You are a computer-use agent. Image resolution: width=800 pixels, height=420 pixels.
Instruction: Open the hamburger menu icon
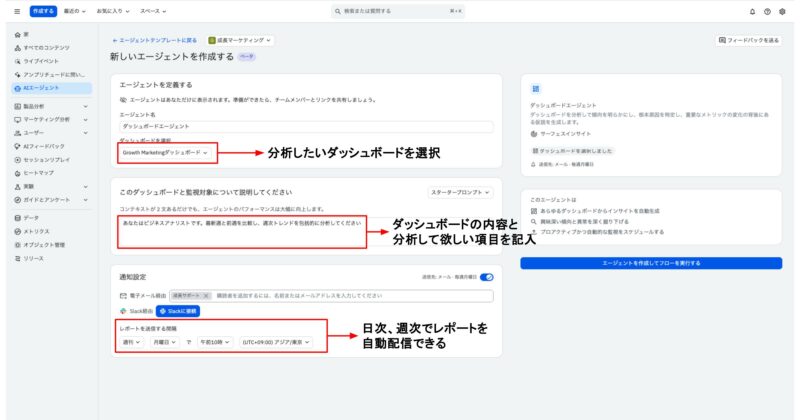pos(16,11)
